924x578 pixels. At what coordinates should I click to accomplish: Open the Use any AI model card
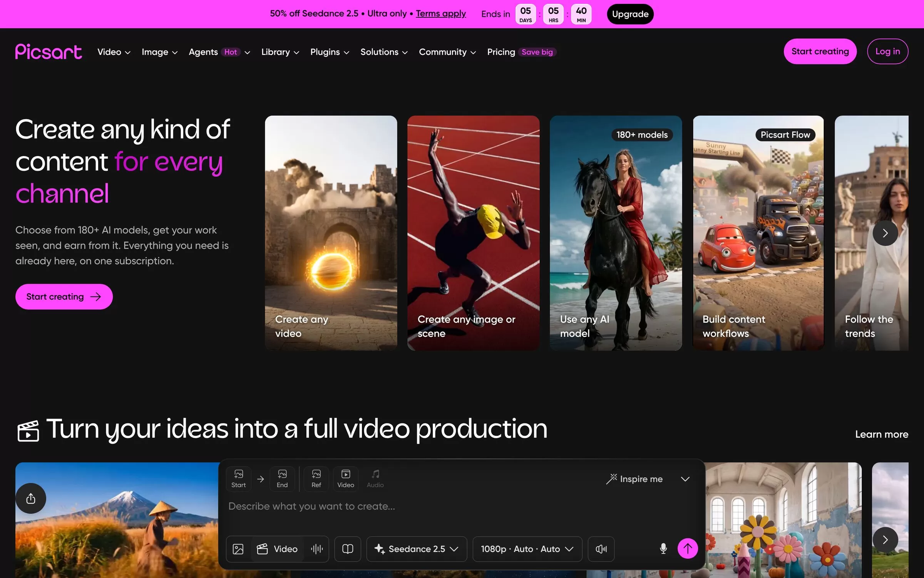tap(616, 233)
